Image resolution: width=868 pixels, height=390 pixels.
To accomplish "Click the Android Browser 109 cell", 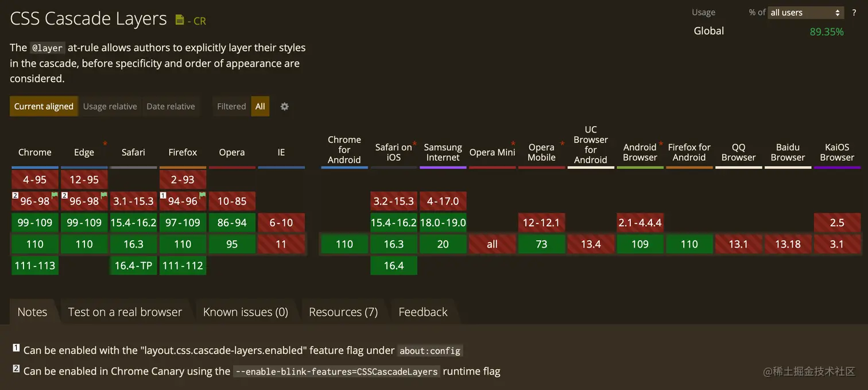I will (x=640, y=244).
